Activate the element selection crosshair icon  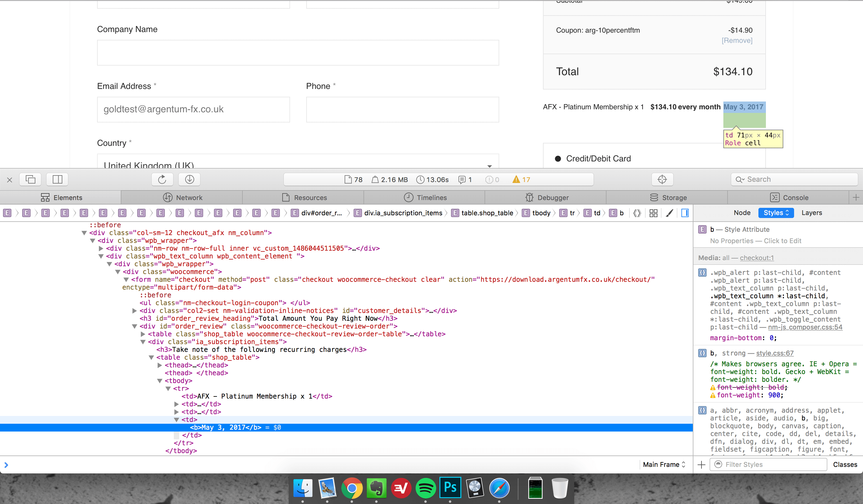(x=662, y=179)
